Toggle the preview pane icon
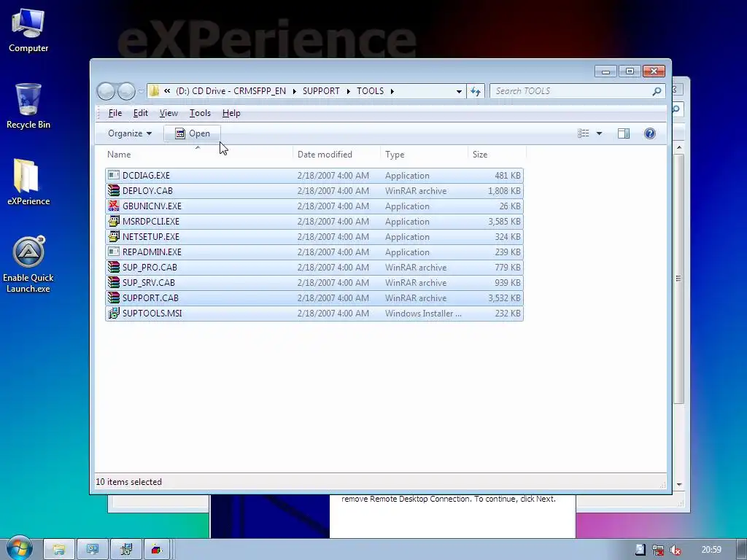747x560 pixels. pyautogui.click(x=624, y=133)
